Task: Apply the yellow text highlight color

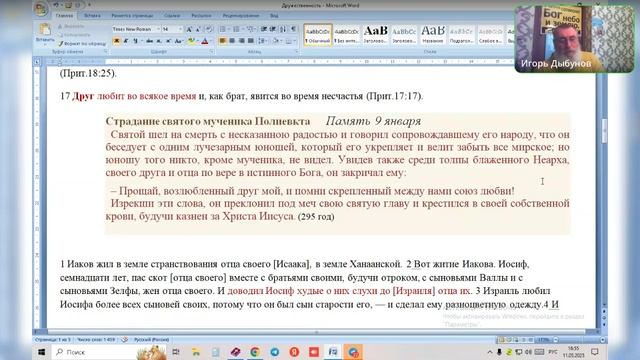Action: 191,41
